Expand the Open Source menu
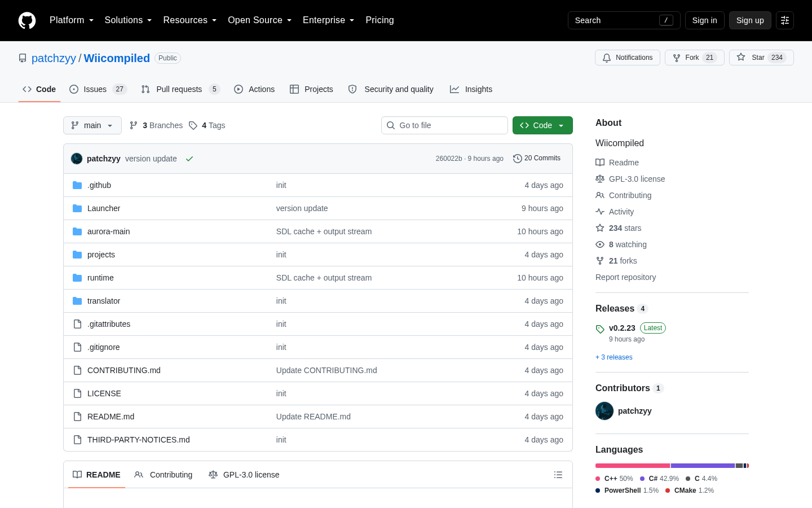 (260, 20)
